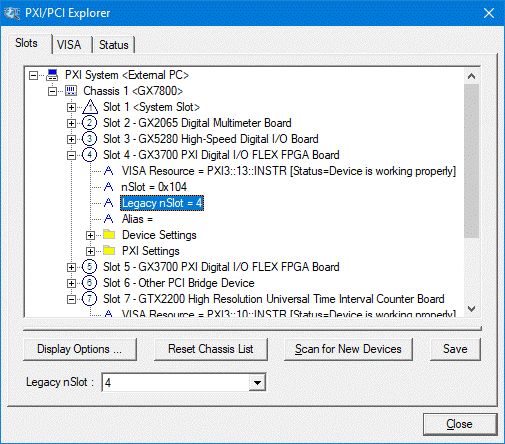Image resolution: width=505 pixels, height=444 pixels.
Task: Click the Close button
Action: (460, 424)
